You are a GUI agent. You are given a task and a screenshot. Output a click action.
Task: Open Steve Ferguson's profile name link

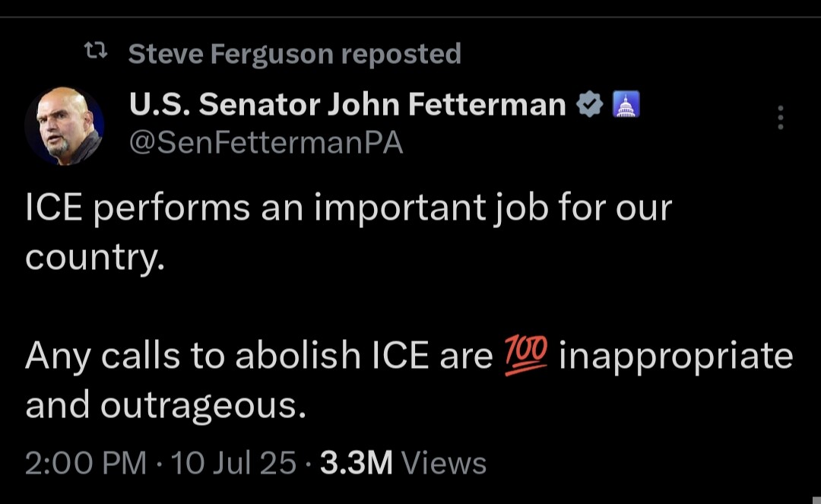point(230,54)
